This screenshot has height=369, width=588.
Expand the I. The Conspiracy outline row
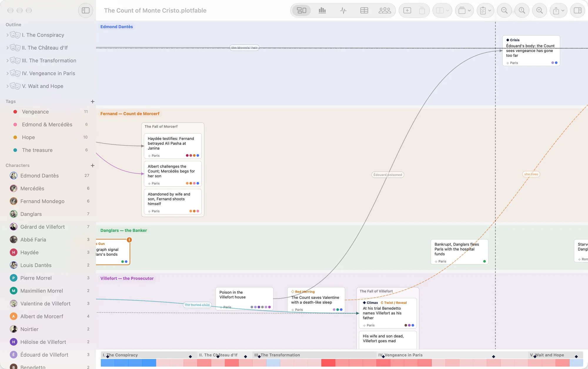[x=7, y=35]
